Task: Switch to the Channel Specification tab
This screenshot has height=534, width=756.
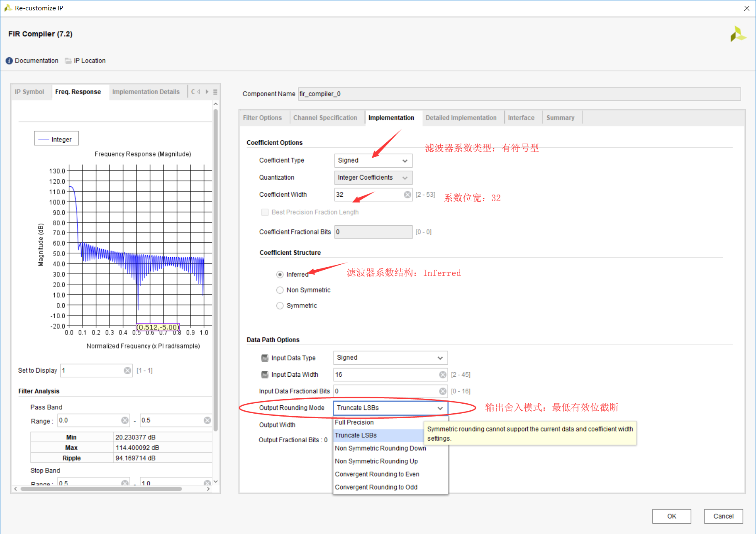Action: pyautogui.click(x=325, y=118)
